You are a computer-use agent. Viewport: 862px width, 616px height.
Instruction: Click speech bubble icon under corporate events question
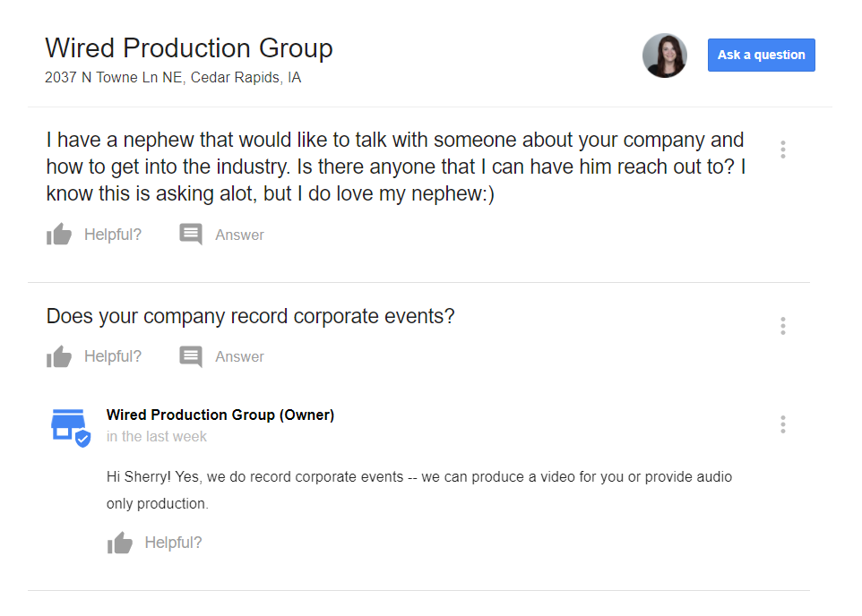tap(191, 356)
